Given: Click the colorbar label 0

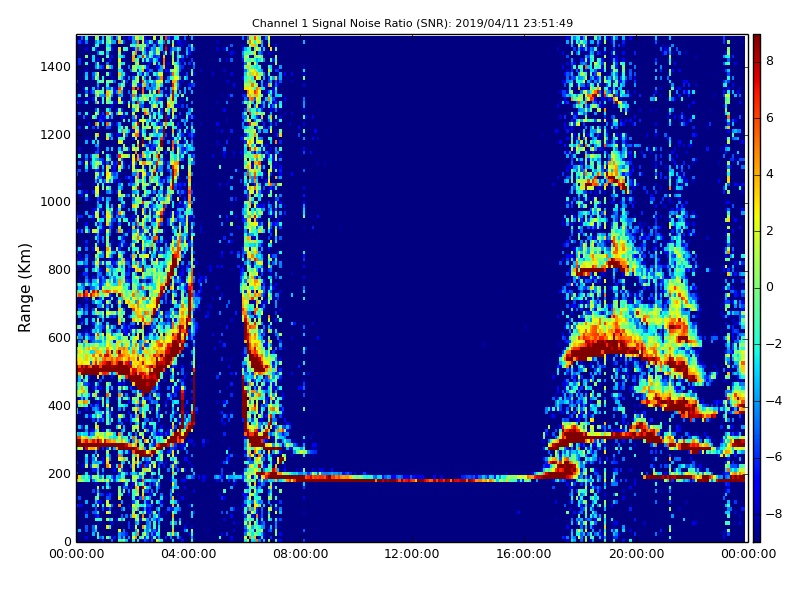Looking at the screenshot, I should coord(770,287).
